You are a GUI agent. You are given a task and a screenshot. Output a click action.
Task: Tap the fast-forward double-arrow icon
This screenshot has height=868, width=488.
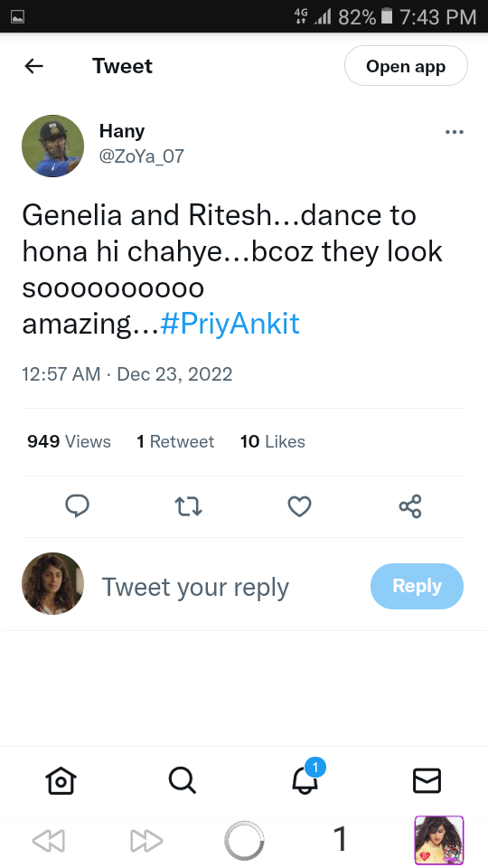coord(146,841)
